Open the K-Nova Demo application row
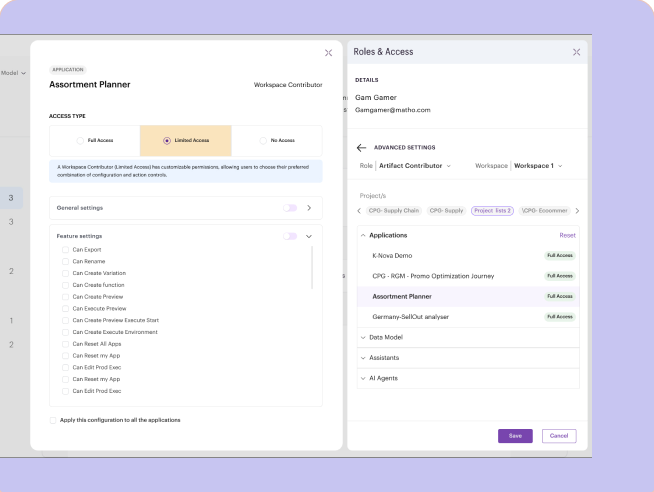This screenshot has height=492, width=654. pyautogui.click(x=468, y=256)
